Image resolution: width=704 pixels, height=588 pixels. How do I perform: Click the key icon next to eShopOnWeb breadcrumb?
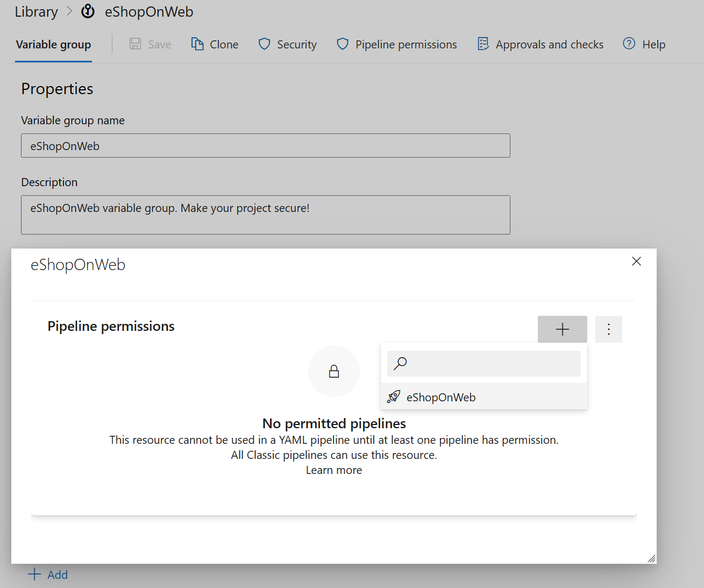(88, 11)
